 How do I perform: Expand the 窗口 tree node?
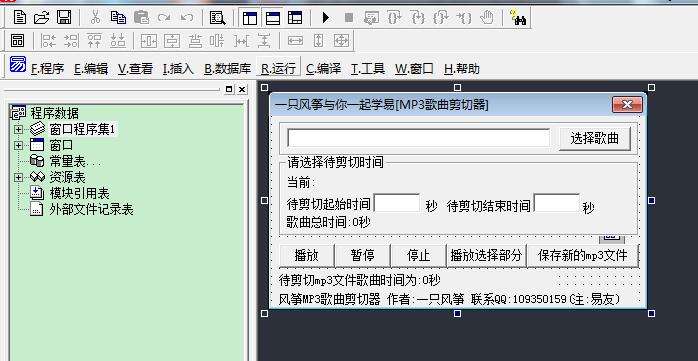tap(18, 146)
